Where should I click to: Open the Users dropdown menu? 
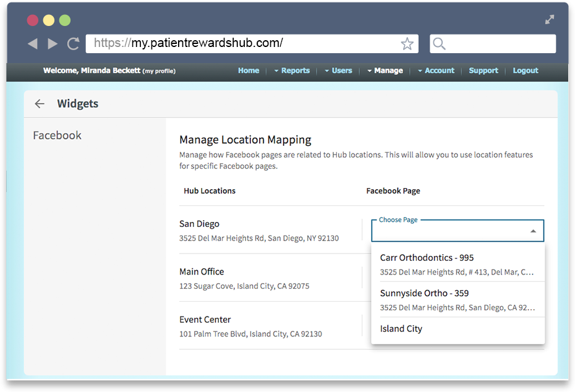coord(338,70)
